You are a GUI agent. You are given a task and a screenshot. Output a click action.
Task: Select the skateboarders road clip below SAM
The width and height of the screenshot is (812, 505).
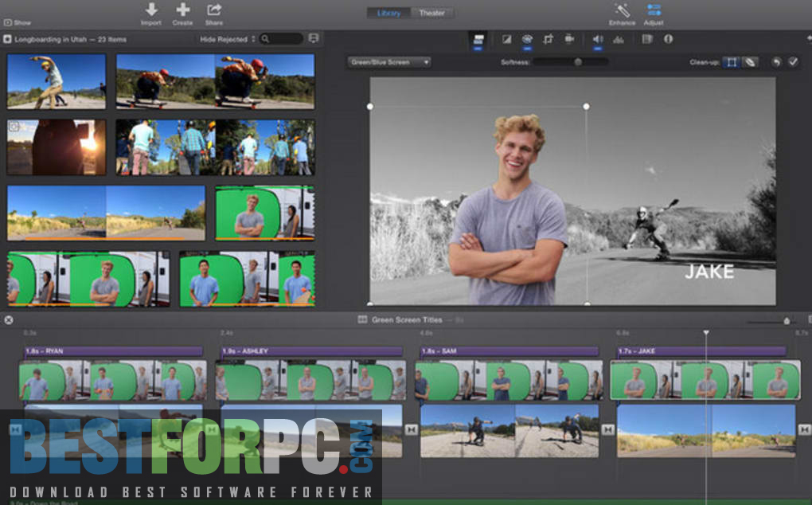point(509,431)
